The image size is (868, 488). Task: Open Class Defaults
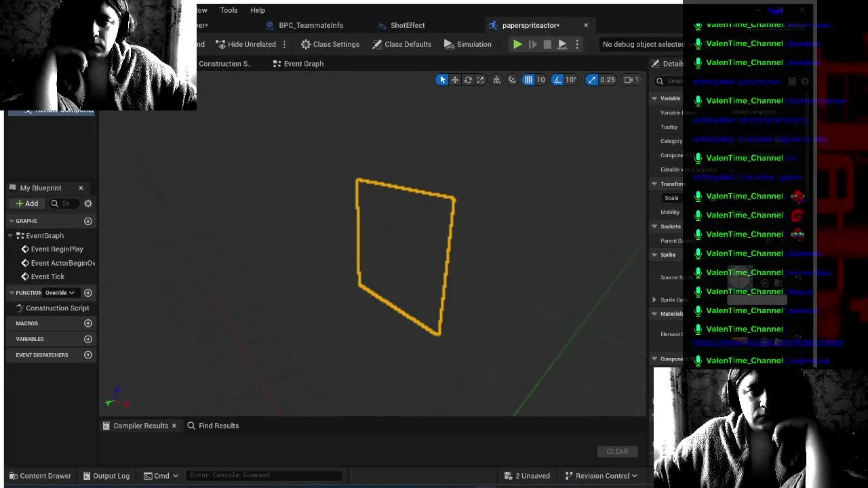point(402,44)
